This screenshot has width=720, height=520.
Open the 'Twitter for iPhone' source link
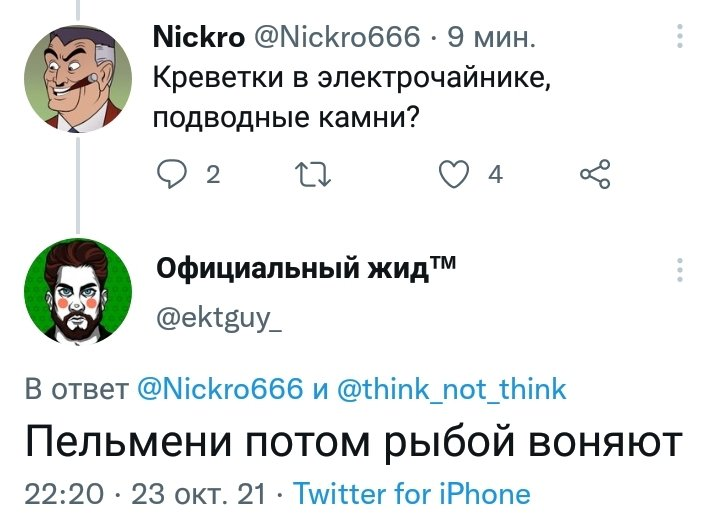(412, 493)
